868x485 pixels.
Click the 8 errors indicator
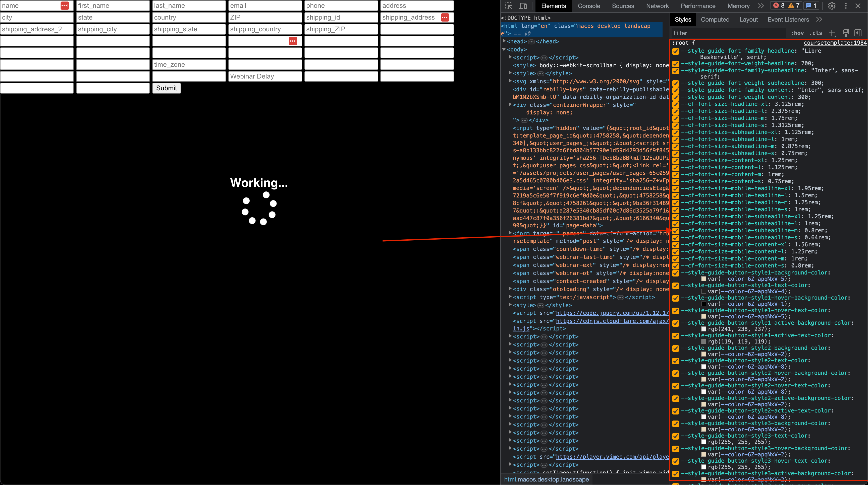coord(779,5)
